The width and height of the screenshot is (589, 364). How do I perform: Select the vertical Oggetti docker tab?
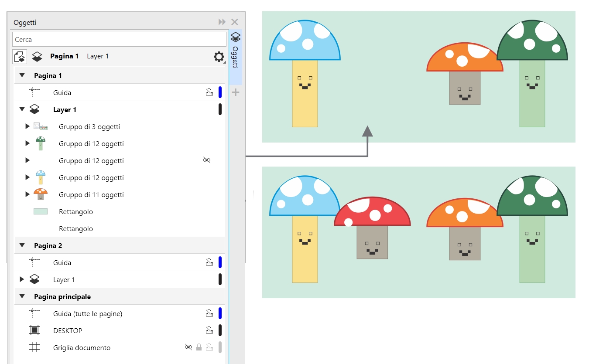[235, 57]
